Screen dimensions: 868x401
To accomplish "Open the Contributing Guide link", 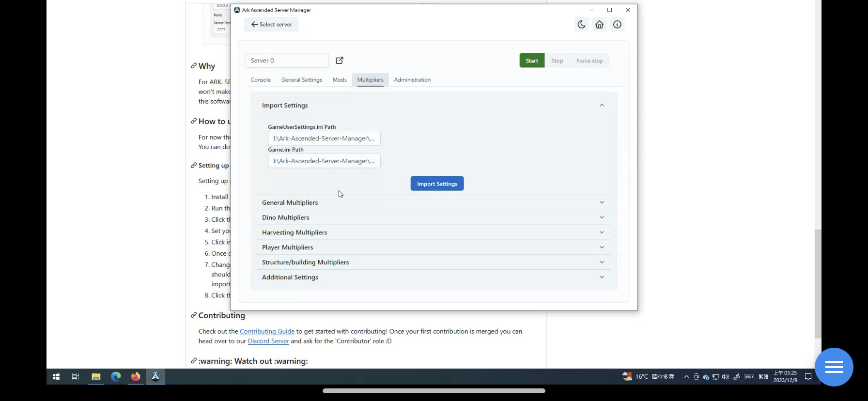I will point(267,332).
